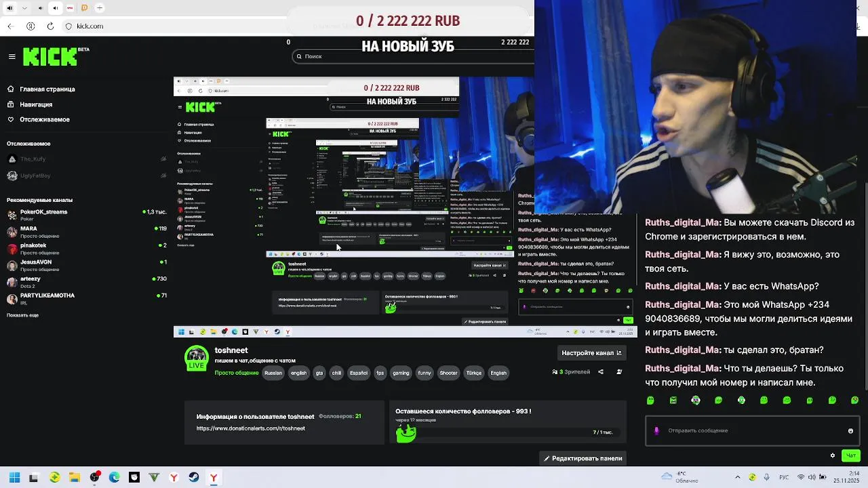
Task: Expand the browser tab list chevron
Action: 25,8
